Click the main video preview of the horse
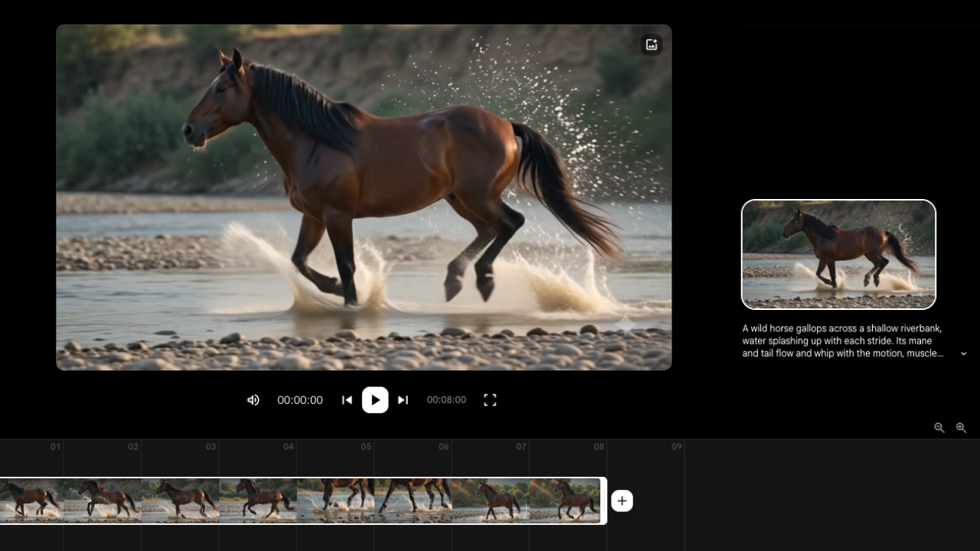Screen dimensions: 980x551 tap(364, 197)
